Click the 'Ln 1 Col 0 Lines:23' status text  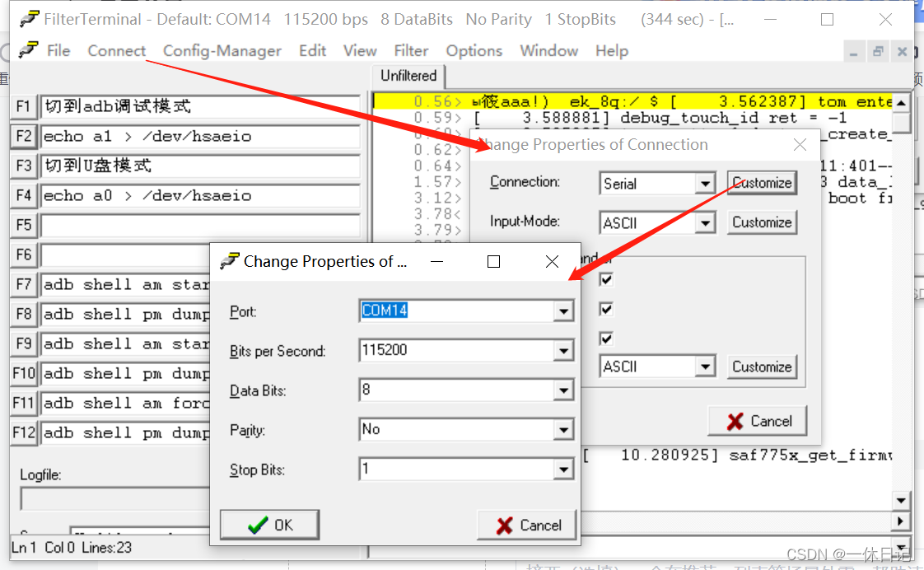72,548
